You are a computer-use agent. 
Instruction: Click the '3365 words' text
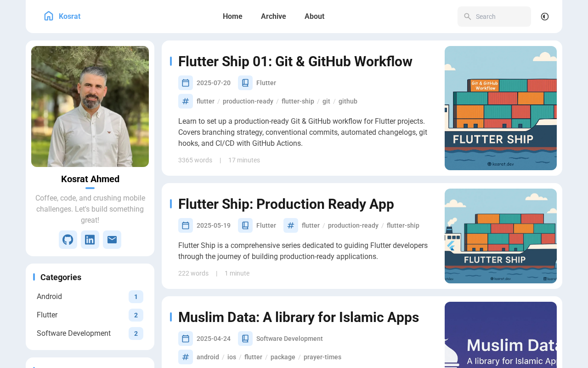pos(195,160)
